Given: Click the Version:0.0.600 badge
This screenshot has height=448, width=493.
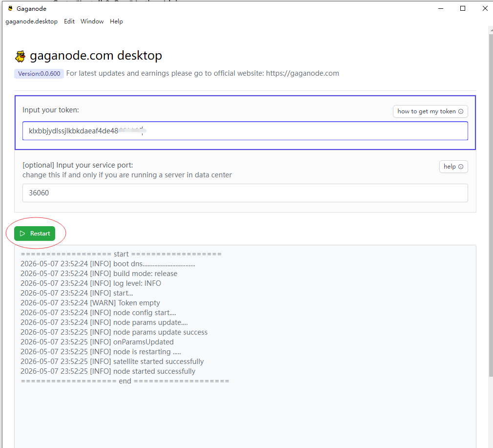Looking at the screenshot, I should coord(39,74).
